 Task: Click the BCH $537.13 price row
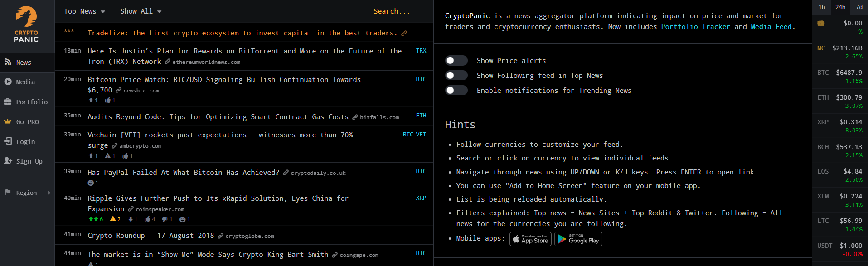click(x=840, y=151)
